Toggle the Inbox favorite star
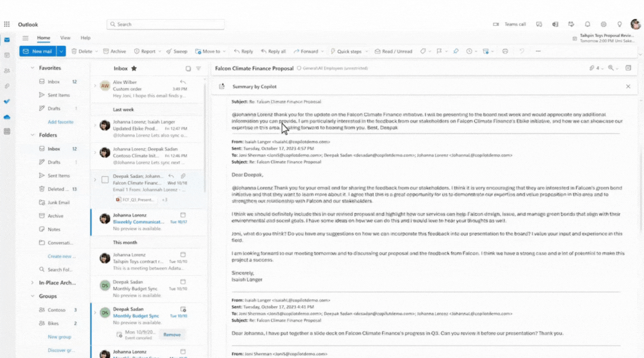The height and width of the screenshot is (358, 644). tap(135, 68)
